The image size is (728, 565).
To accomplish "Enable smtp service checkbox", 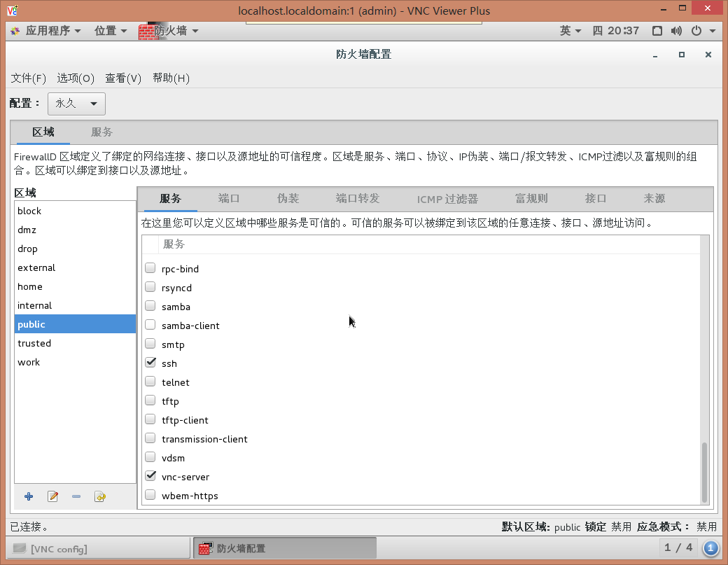I will (x=150, y=344).
